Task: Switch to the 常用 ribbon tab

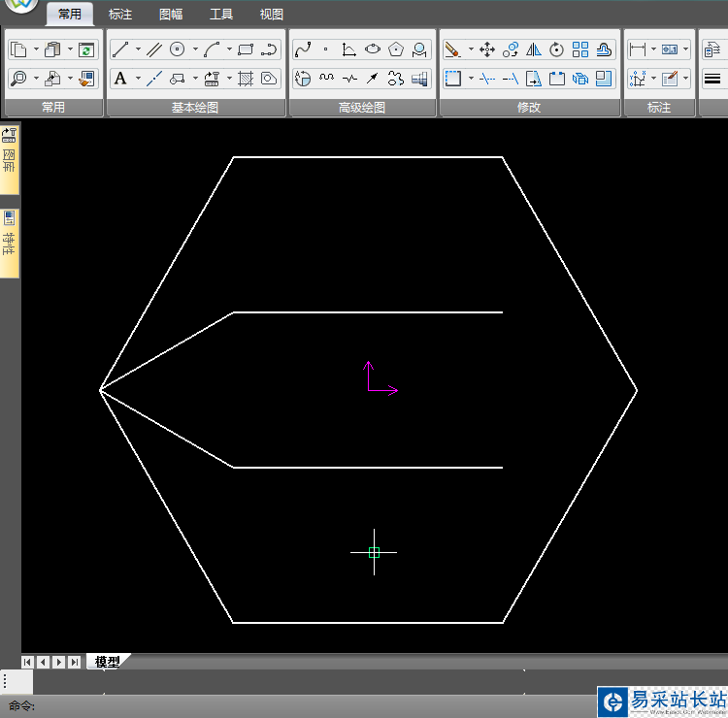Action: pyautogui.click(x=70, y=15)
